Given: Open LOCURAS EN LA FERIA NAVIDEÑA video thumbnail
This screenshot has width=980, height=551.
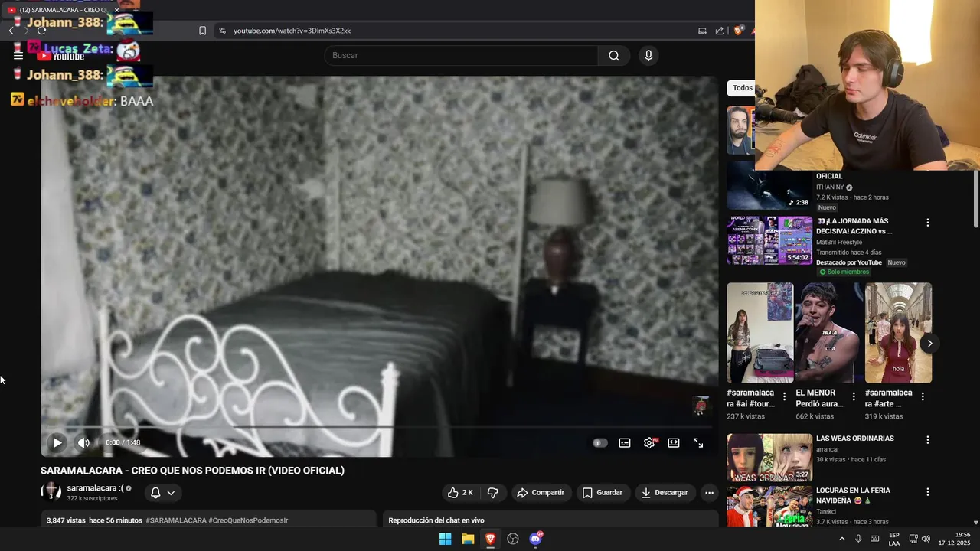Looking at the screenshot, I should [x=769, y=507].
